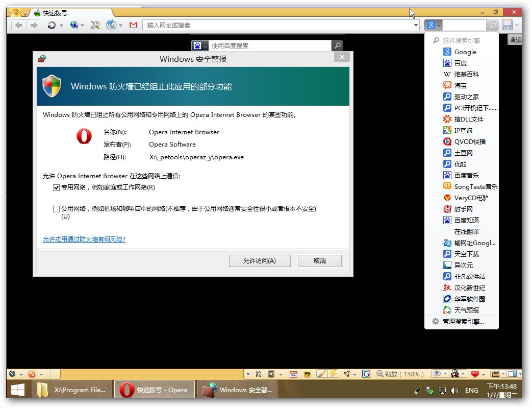Expand the world globe icon's dropdown arrow
Screen dimensions: 532x408
click(120, 26)
